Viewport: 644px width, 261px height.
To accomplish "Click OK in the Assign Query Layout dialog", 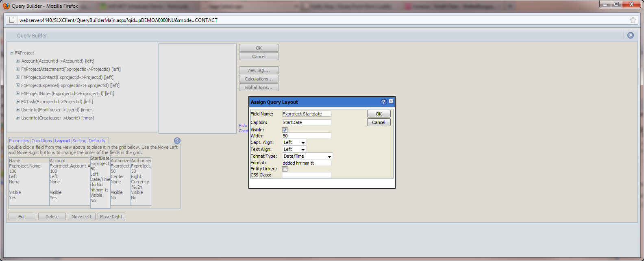I will pyautogui.click(x=379, y=114).
